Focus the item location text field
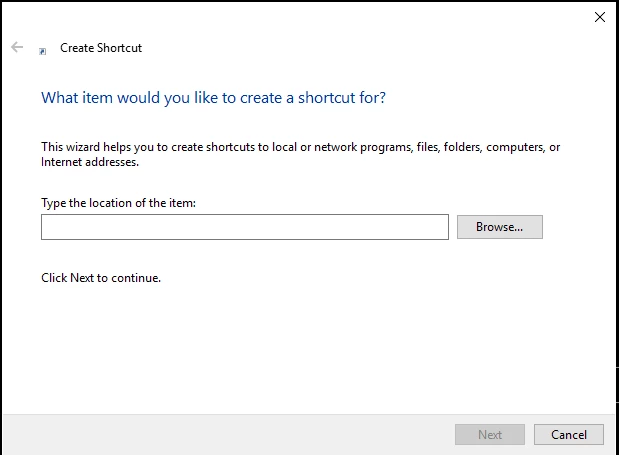This screenshot has height=455, width=619. tap(245, 227)
